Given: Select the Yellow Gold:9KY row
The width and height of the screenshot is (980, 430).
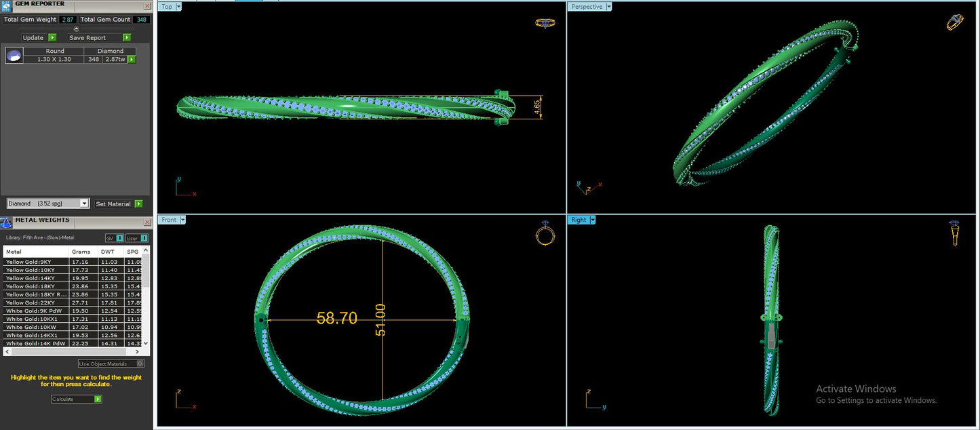Looking at the screenshot, I should click(73, 262).
